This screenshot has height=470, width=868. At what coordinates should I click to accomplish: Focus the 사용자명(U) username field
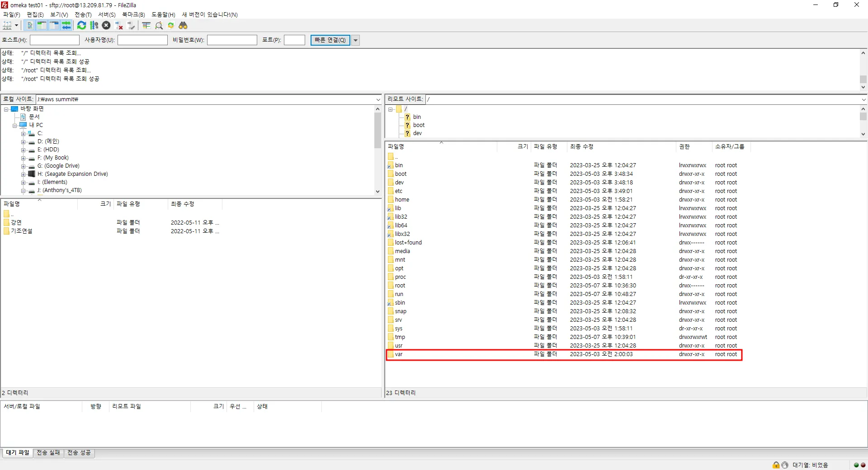(x=142, y=40)
